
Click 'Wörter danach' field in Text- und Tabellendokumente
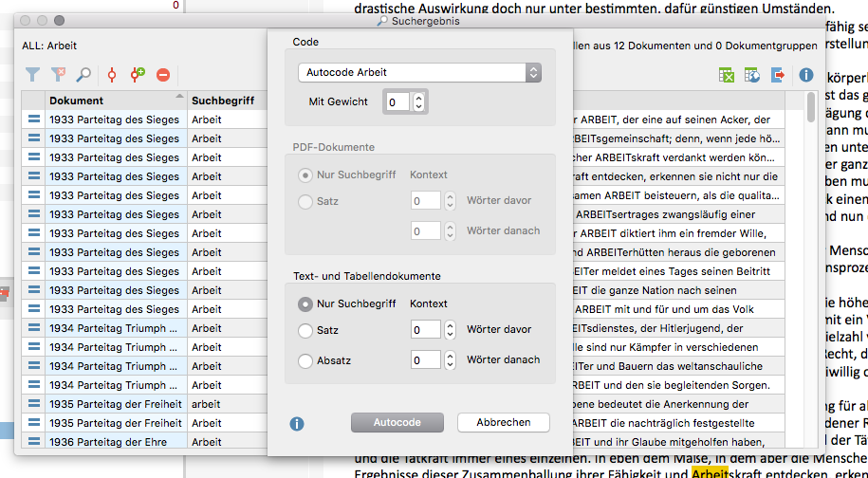click(x=426, y=360)
